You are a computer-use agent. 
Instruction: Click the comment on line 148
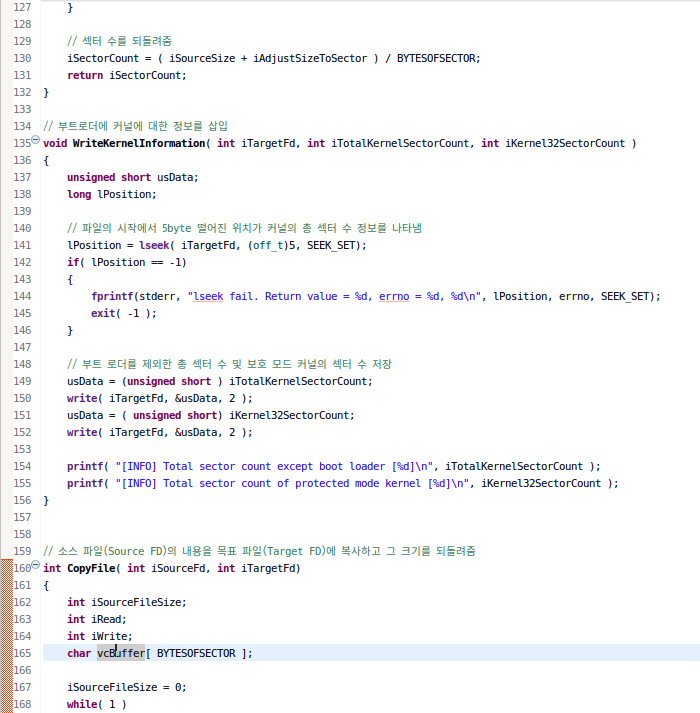[229, 364]
